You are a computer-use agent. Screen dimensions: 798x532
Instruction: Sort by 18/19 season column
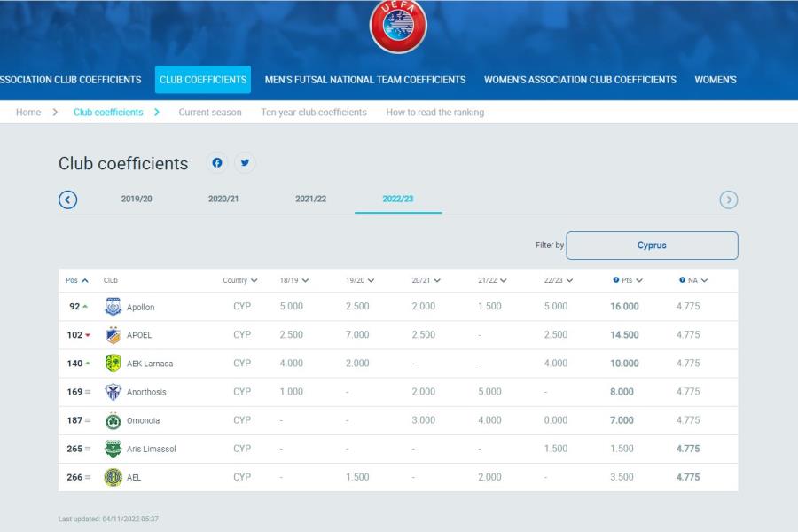point(293,280)
